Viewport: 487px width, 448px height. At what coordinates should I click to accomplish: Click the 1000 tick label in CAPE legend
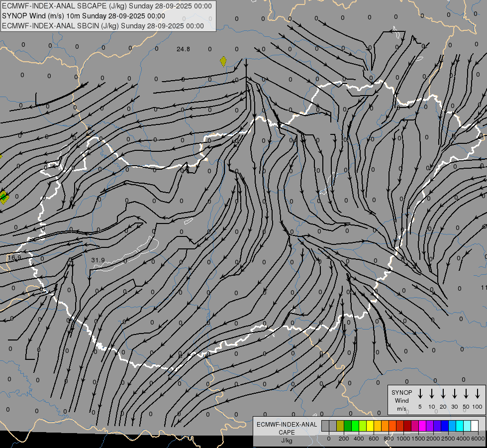click(x=403, y=439)
